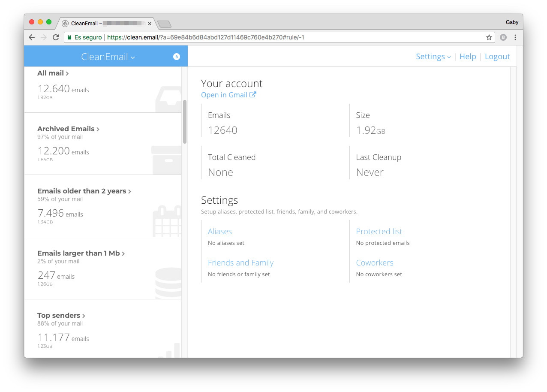Select Emails larger than 1 Mb
Screen dimensions: 547x392
(81, 253)
